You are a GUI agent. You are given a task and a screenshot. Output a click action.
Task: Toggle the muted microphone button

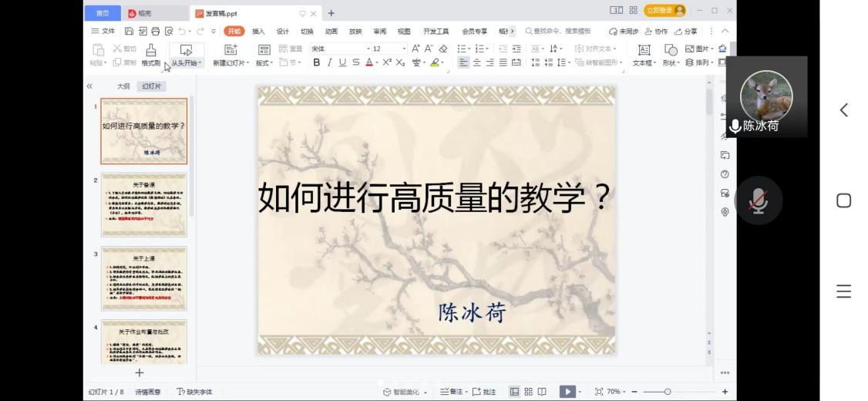[x=759, y=200]
